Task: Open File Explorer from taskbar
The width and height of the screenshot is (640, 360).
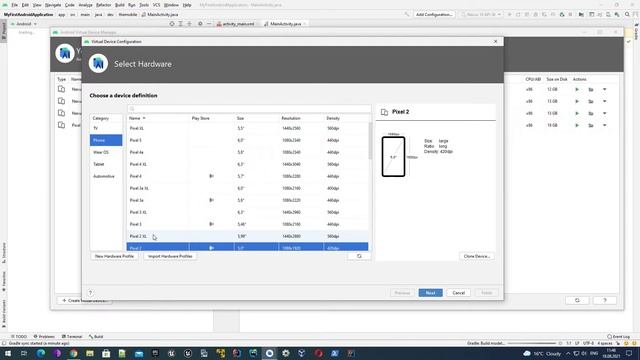Action: click(90, 353)
